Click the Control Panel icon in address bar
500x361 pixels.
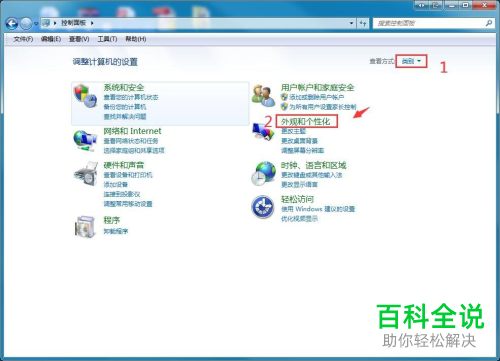tap(46, 23)
